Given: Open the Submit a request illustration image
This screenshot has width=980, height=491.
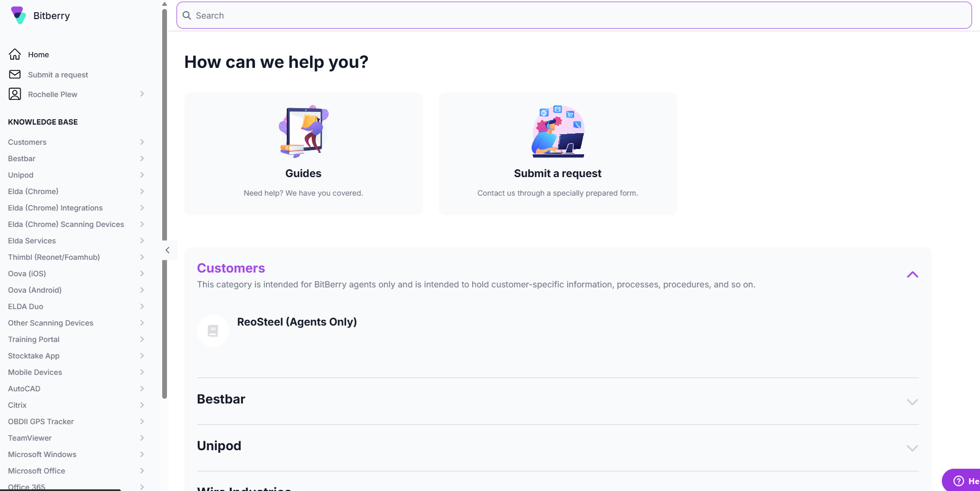Looking at the screenshot, I should point(558,131).
